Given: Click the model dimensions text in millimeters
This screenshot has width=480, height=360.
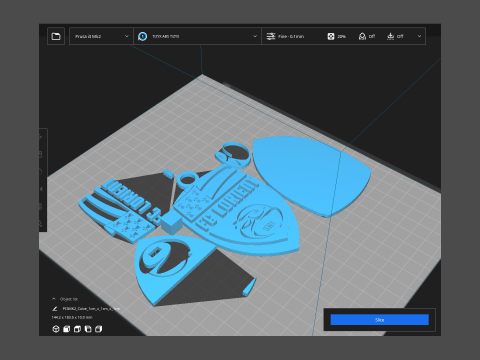Looking at the screenshot, I should tap(72, 317).
